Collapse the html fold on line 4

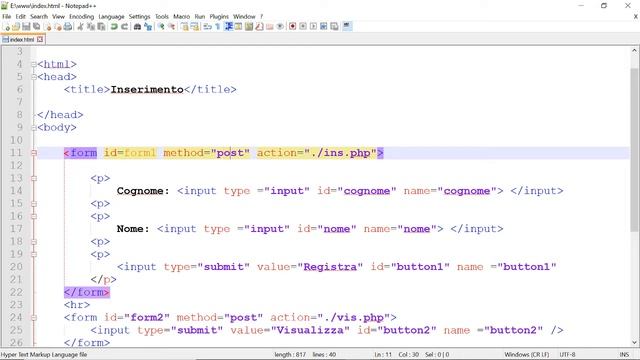(34, 64)
